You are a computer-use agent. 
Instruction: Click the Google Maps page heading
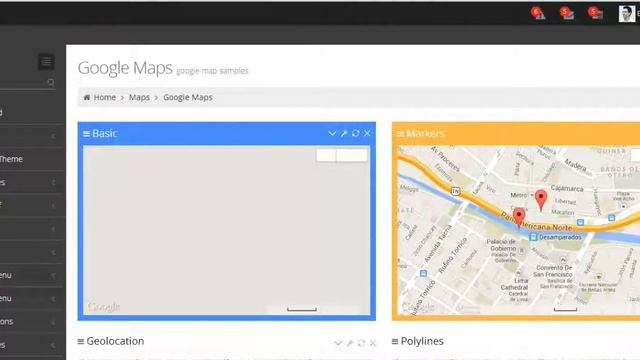(x=125, y=68)
